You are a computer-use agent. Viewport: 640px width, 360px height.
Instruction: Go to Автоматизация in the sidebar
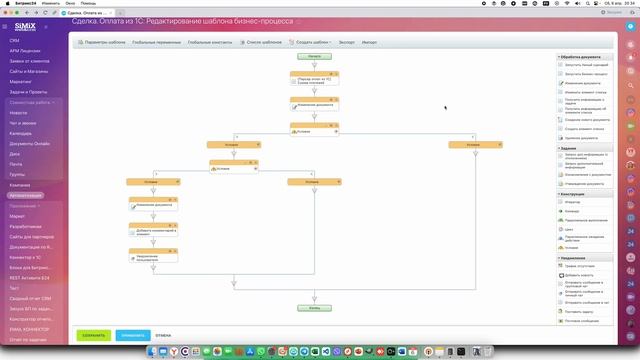click(x=25, y=196)
